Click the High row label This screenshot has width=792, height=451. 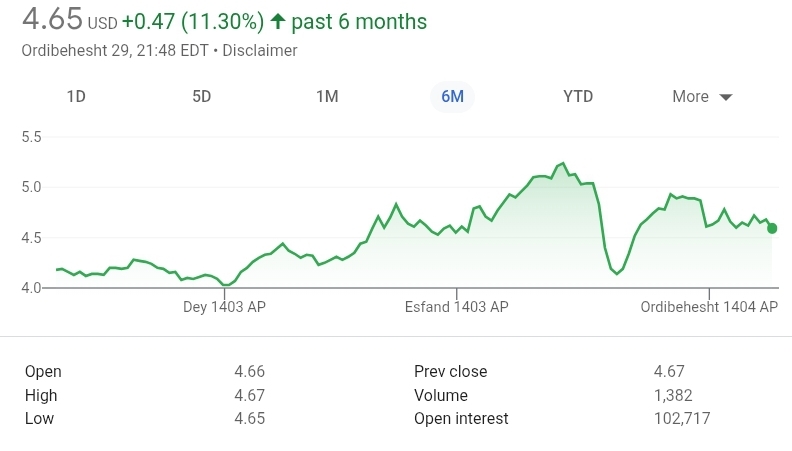point(41,395)
